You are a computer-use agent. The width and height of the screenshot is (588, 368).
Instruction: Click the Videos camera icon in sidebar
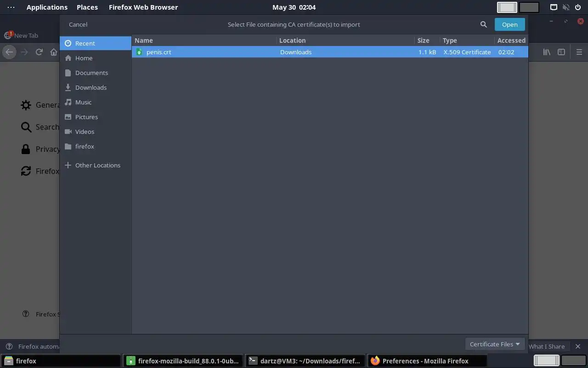[68, 132]
